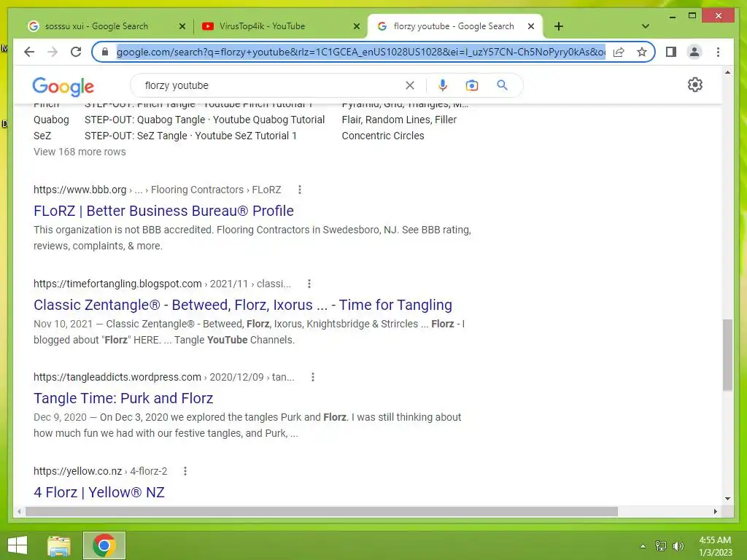747x560 pixels.
Task: Click the URL address bar
Action: 360,52
